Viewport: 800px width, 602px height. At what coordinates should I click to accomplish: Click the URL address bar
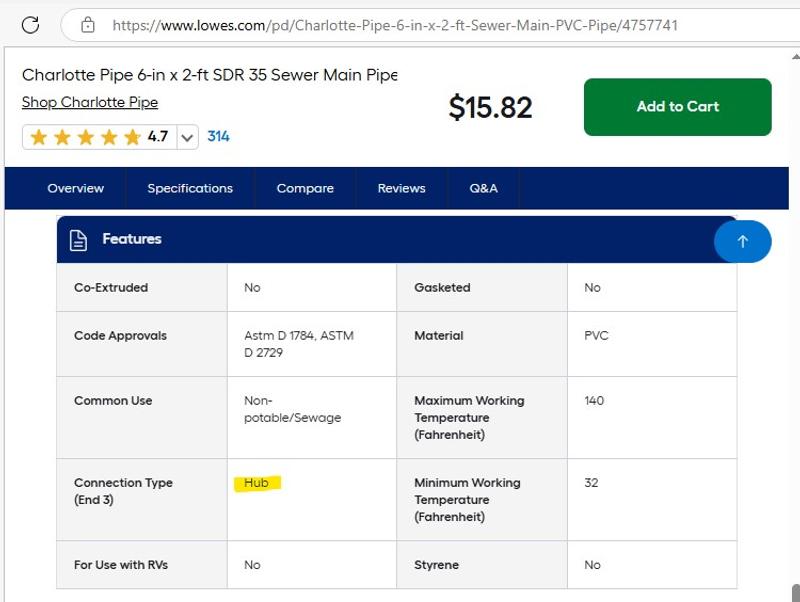(431, 25)
